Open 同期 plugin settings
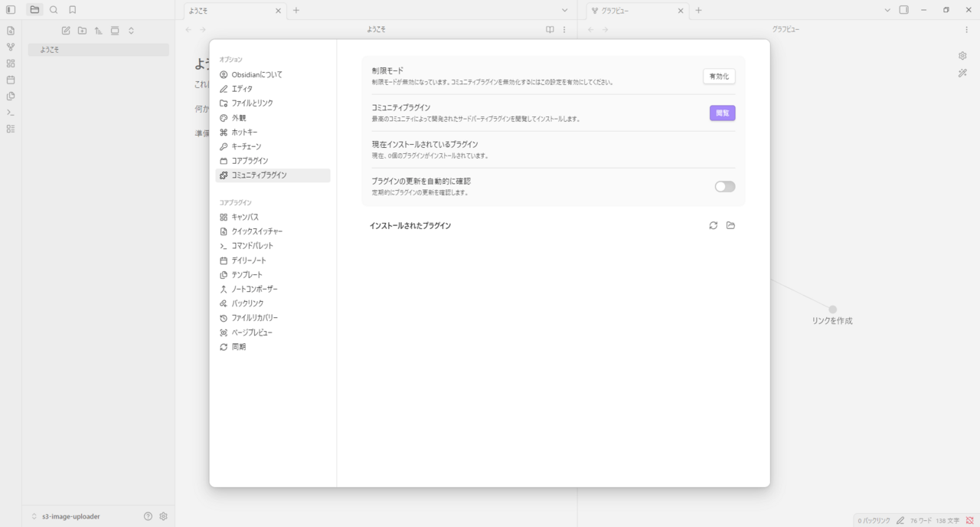Image resolution: width=980 pixels, height=527 pixels. (x=273, y=347)
